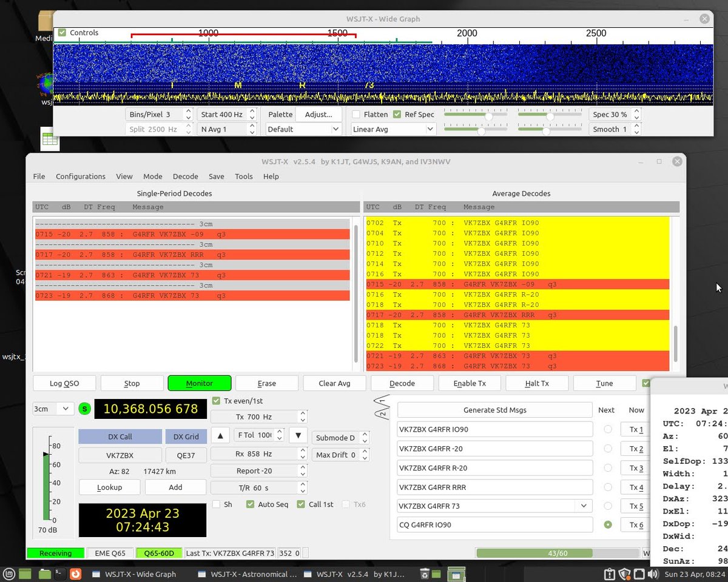
Task: Select the Next radio button for Tx 3
Action: [x=608, y=467]
